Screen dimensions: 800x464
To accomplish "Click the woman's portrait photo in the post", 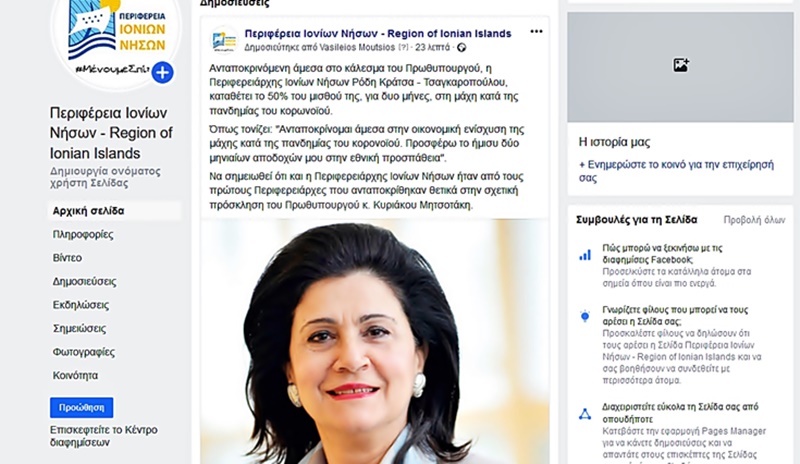I will tap(375, 341).
